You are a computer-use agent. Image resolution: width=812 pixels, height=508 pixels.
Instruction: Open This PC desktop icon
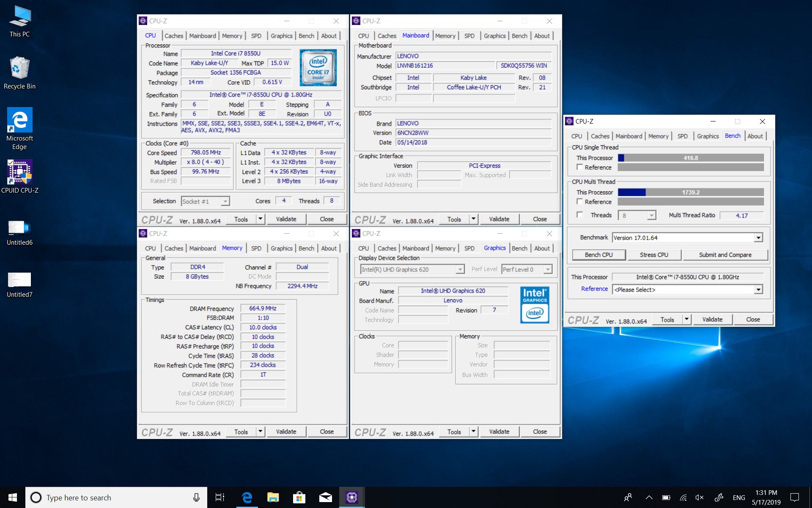click(x=19, y=21)
